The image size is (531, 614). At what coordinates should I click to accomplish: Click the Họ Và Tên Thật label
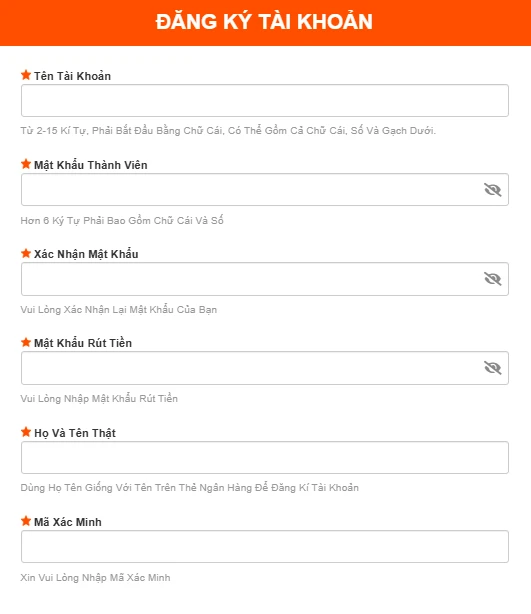[x=75, y=433]
